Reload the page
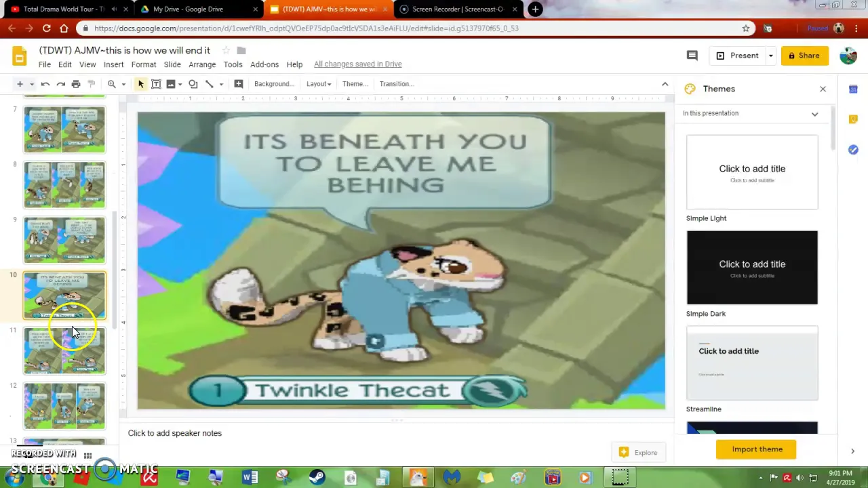This screenshot has height=488, width=868. [46, 28]
